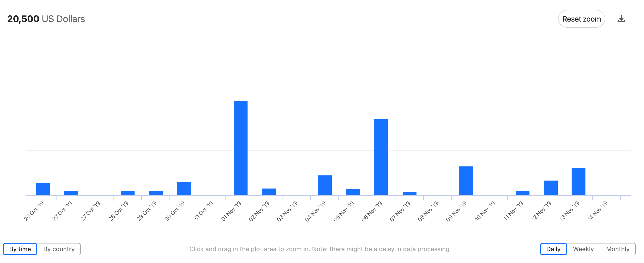Click the download chart icon
The width and height of the screenshot is (644, 263).
click(x=621, y=19)
